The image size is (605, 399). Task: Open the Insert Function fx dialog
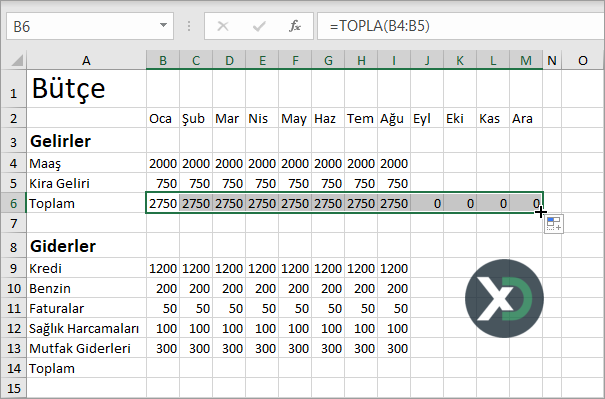point(295,26)
